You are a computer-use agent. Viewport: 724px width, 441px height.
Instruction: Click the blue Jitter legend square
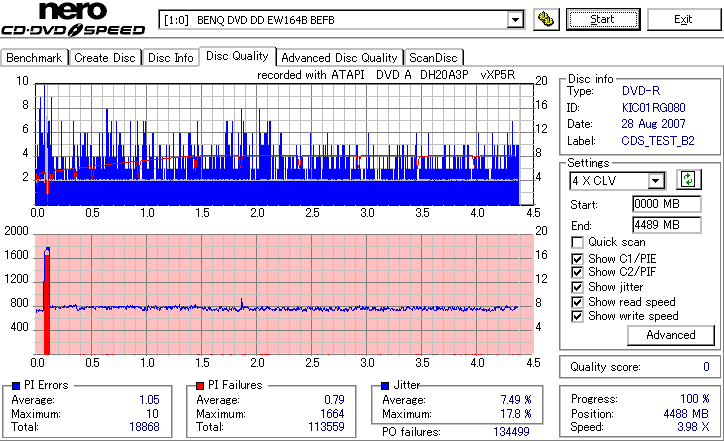(385, 386)
